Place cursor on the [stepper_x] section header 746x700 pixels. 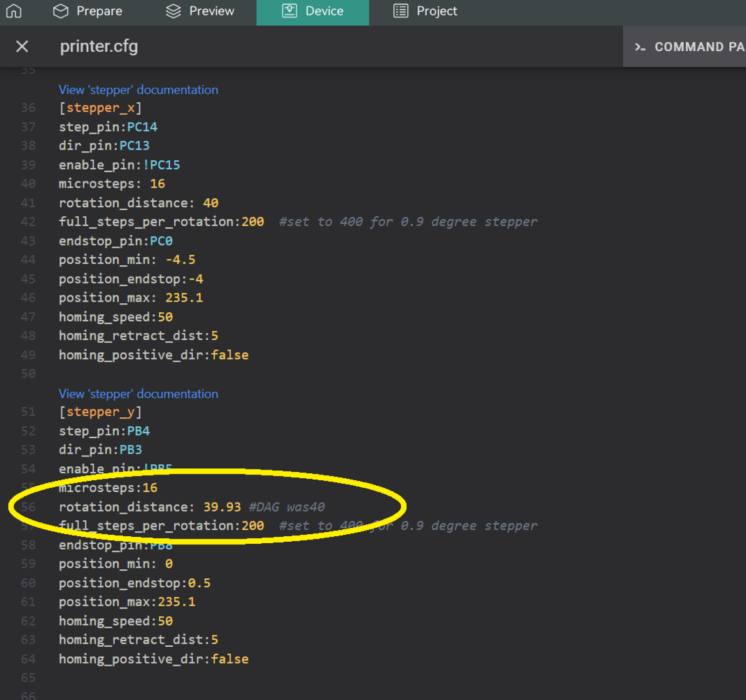pos(100,108)
